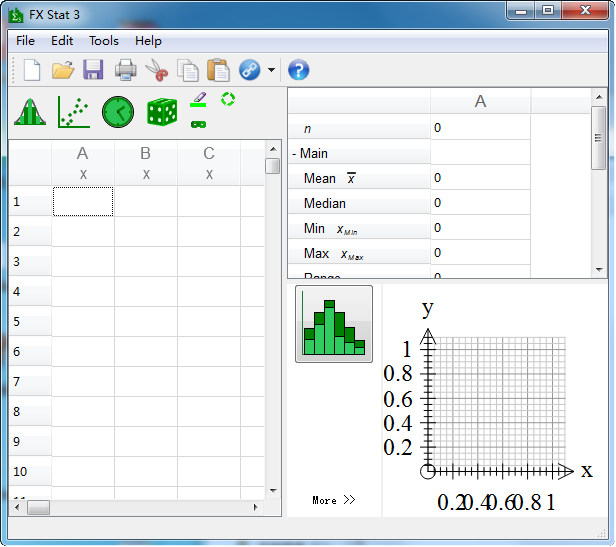Select the scatter plot tool
This screenshot has height=547, width=616.
pos(74,111)
